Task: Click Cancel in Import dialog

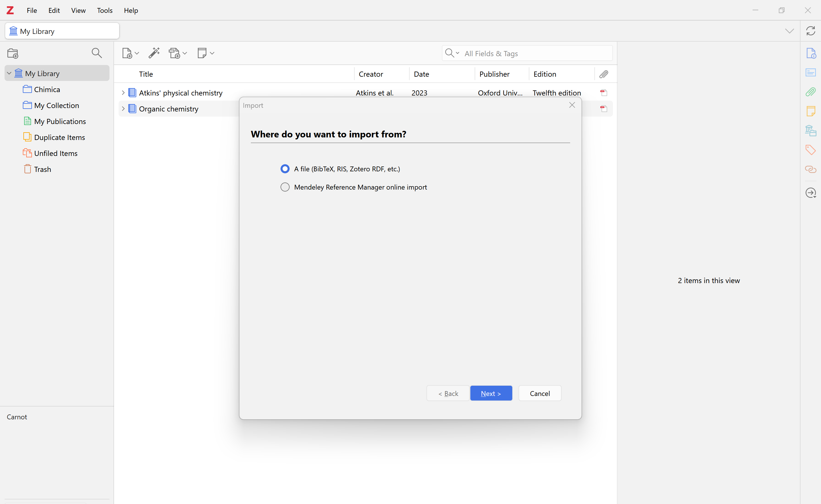Action: (539, 393)
